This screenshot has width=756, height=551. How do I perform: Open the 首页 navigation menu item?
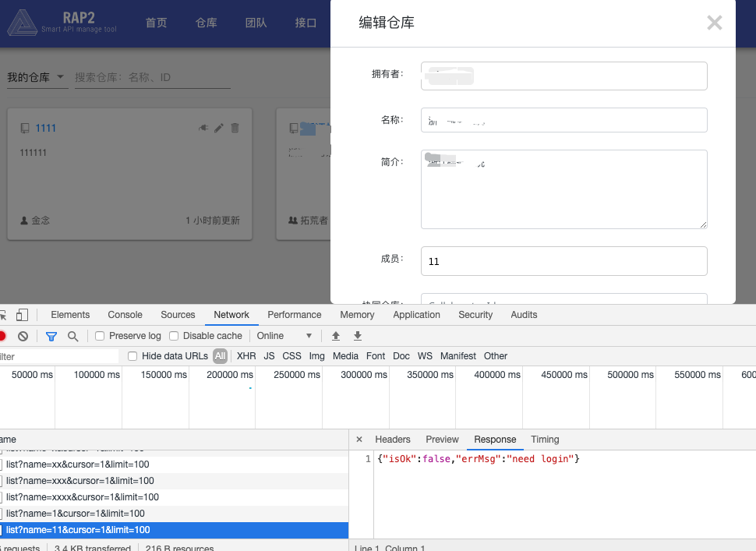click(x=156, y=23)
